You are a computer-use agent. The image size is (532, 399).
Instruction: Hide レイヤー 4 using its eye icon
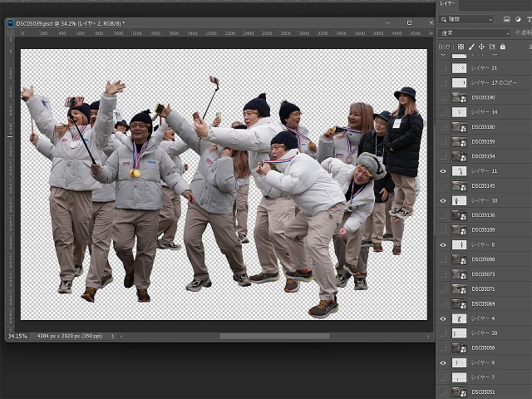click(x=442, y=318)
